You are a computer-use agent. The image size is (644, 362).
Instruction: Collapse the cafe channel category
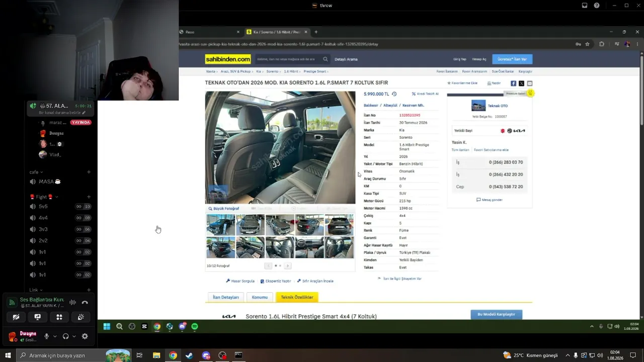click(x=36, y=172)
